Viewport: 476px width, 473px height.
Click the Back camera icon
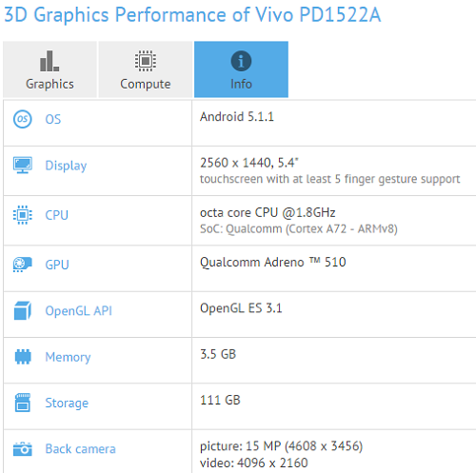(22, 449)
